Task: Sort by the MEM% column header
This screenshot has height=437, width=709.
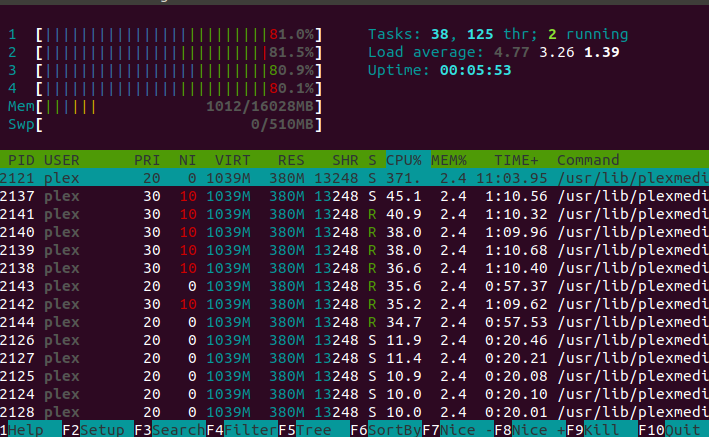Action: tap(449, 160)
